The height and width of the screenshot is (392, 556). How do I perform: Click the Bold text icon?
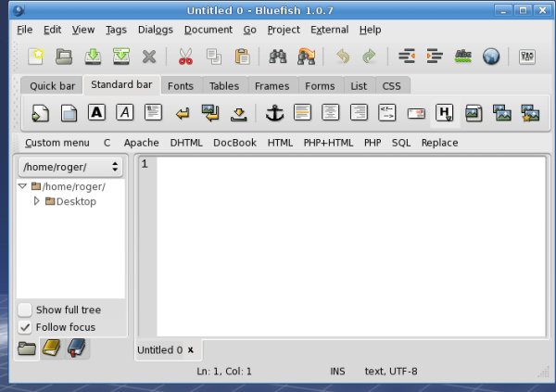[x=96, y=113]
